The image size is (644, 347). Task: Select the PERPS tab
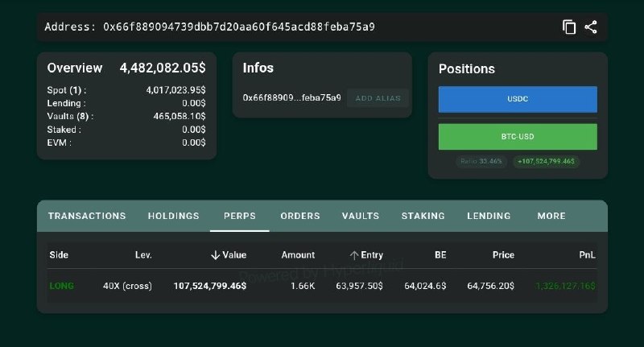point(239,216)
